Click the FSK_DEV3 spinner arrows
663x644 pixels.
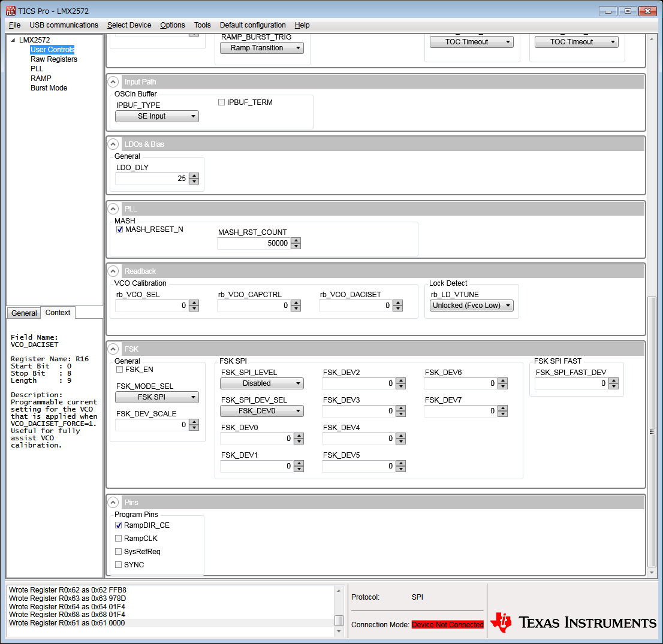click(401, 411)
